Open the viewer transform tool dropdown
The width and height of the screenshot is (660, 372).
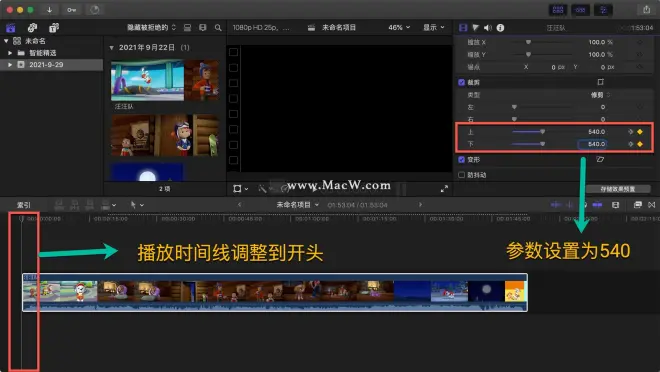tap(240, 189)
